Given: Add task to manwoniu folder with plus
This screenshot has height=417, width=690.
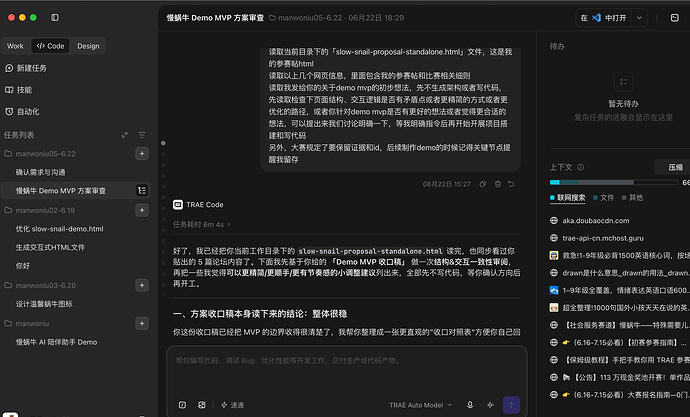Looking at the screenshot, I should click(x=142, y=324).
